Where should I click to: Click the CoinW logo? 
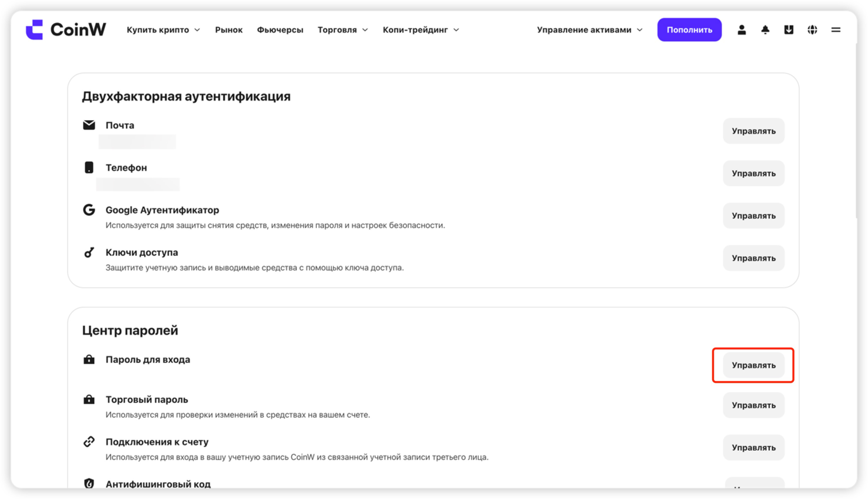tap(66, 29)
